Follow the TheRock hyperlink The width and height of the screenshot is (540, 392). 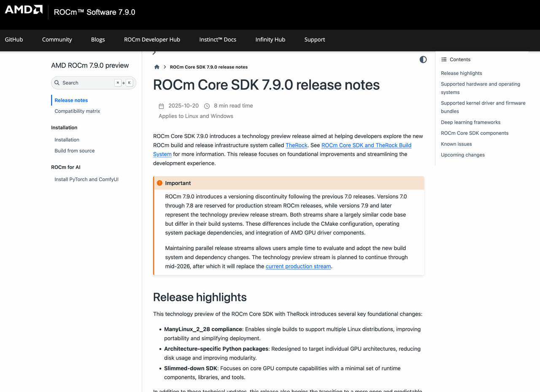click(296, 145)
